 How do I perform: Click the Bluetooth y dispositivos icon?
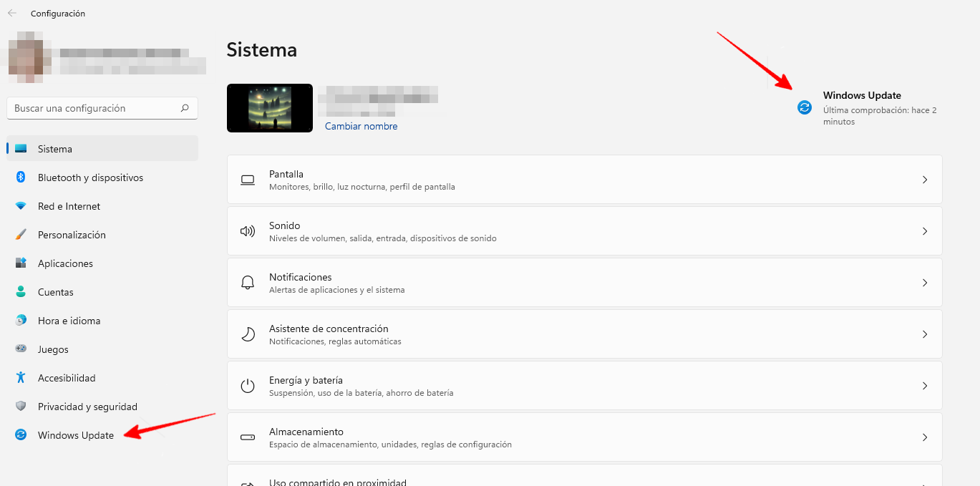(21, 178)
